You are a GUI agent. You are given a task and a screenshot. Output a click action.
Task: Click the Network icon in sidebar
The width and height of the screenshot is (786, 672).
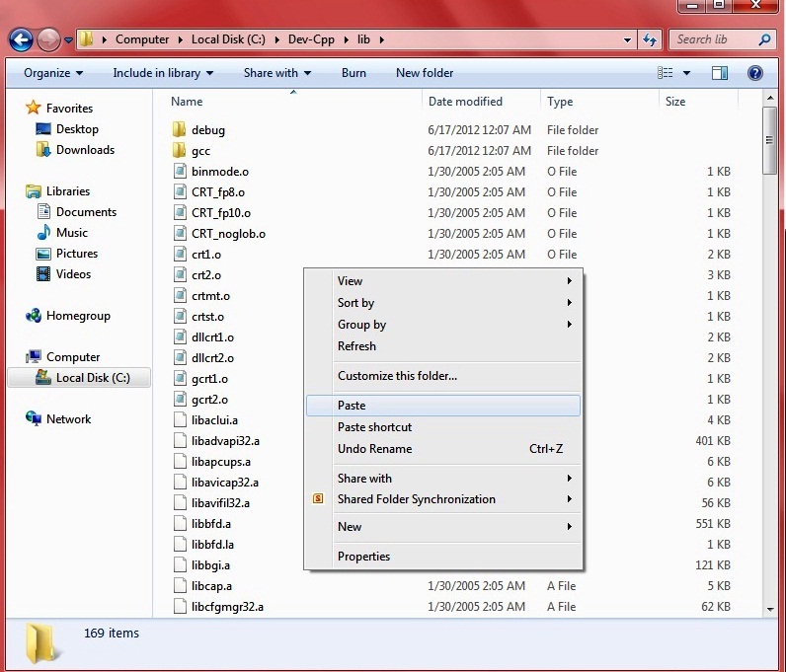(34, 419)
